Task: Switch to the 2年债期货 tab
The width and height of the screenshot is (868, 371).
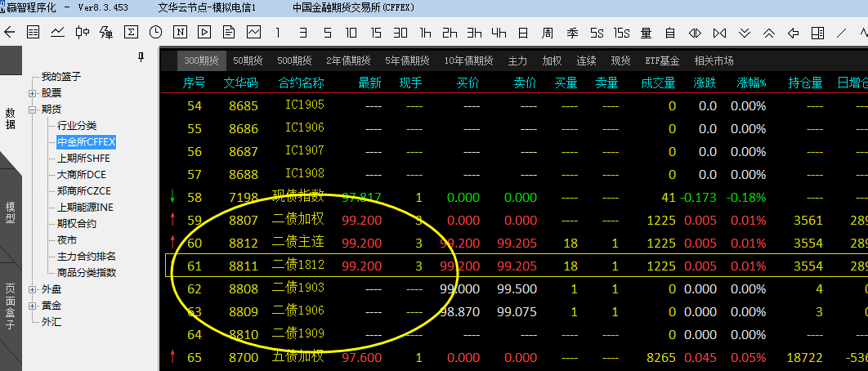Action: pos(348,61)
